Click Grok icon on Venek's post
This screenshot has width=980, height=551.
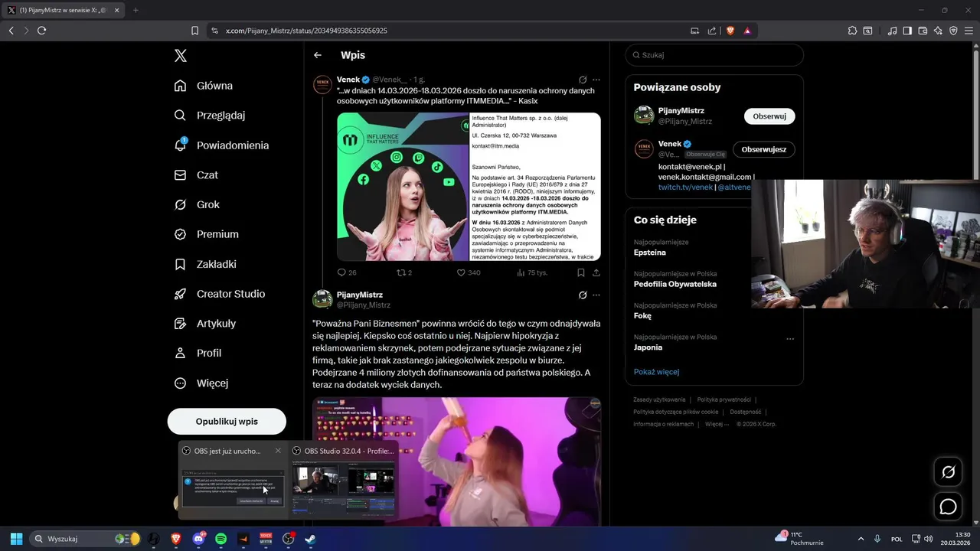583,80
